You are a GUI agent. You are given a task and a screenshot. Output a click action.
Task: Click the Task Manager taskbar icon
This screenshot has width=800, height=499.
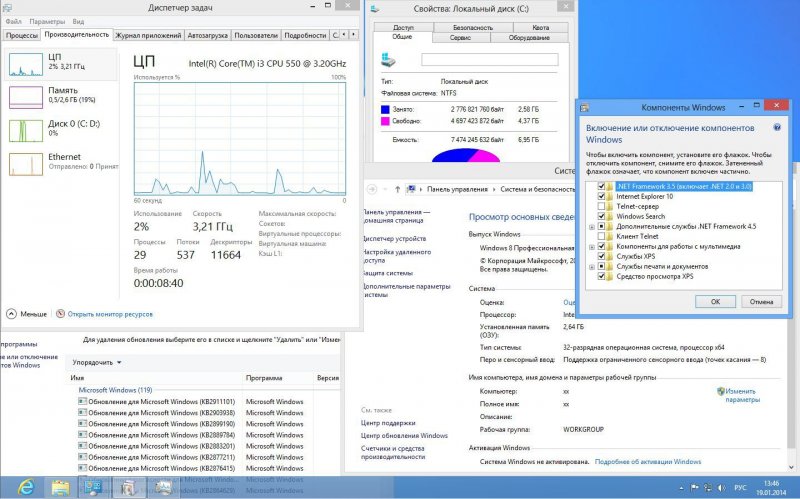tap(163, 488)
